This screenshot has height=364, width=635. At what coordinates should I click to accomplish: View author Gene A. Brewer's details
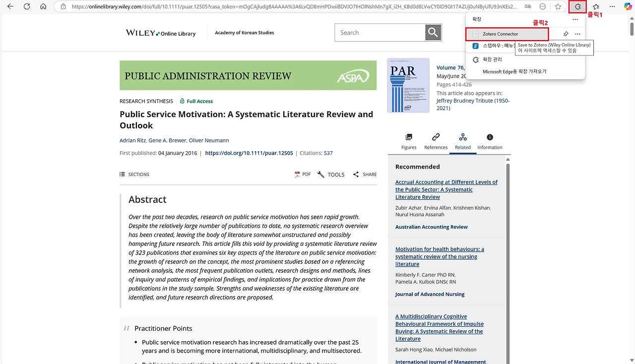point(167,140)
